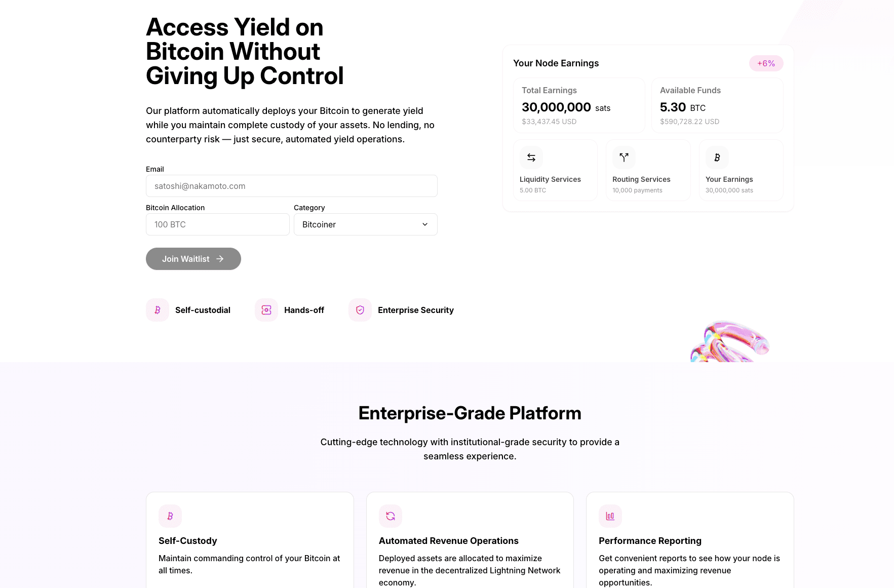Select the Self-custodial bitcoin badge icon
Screen dimensions: 894x588
(x=157, y=309)
